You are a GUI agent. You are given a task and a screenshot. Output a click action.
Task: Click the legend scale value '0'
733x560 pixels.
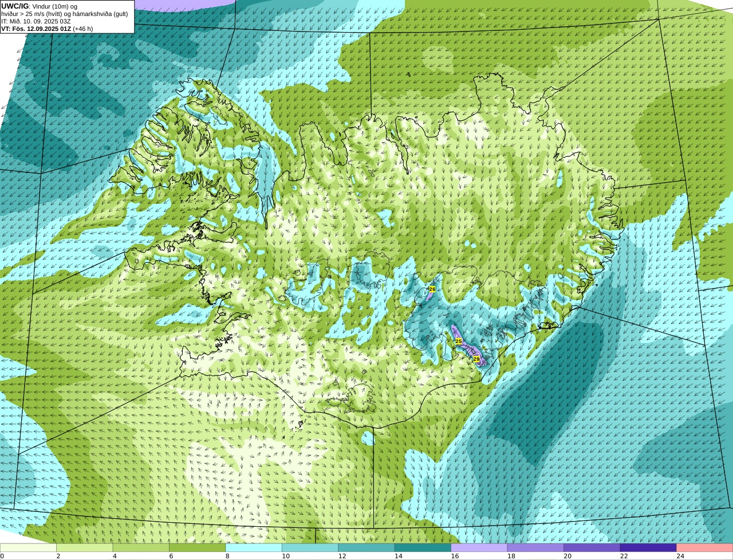(x=2, y=556)
